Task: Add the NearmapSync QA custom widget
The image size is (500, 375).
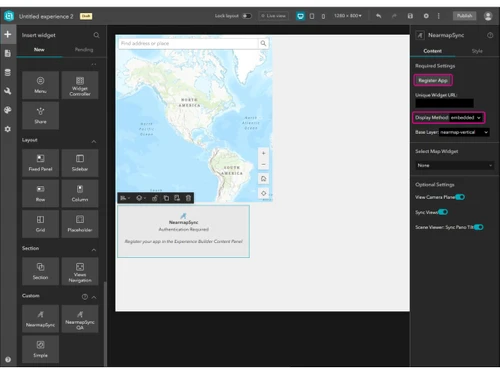Action: coord(80,319)
